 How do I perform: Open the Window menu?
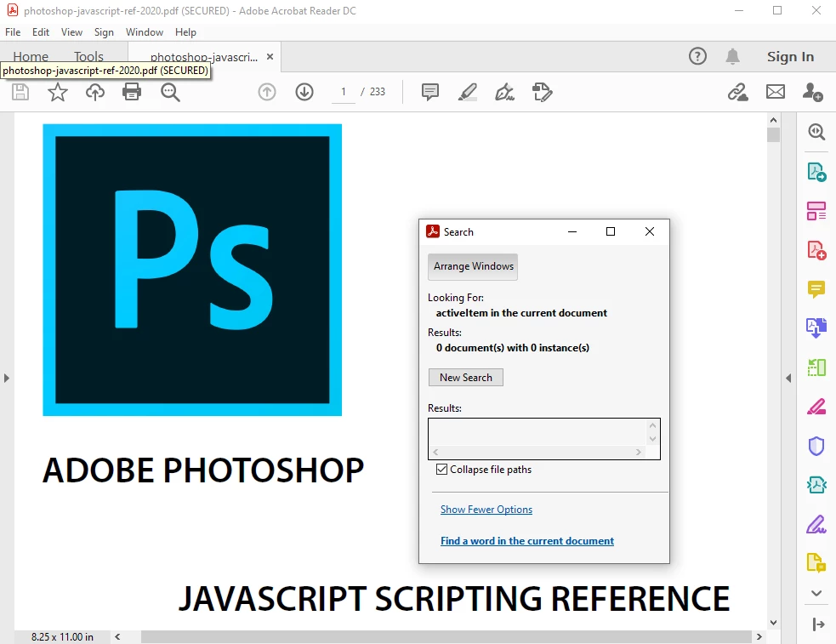pyautogui.click(x=145, y=32)
